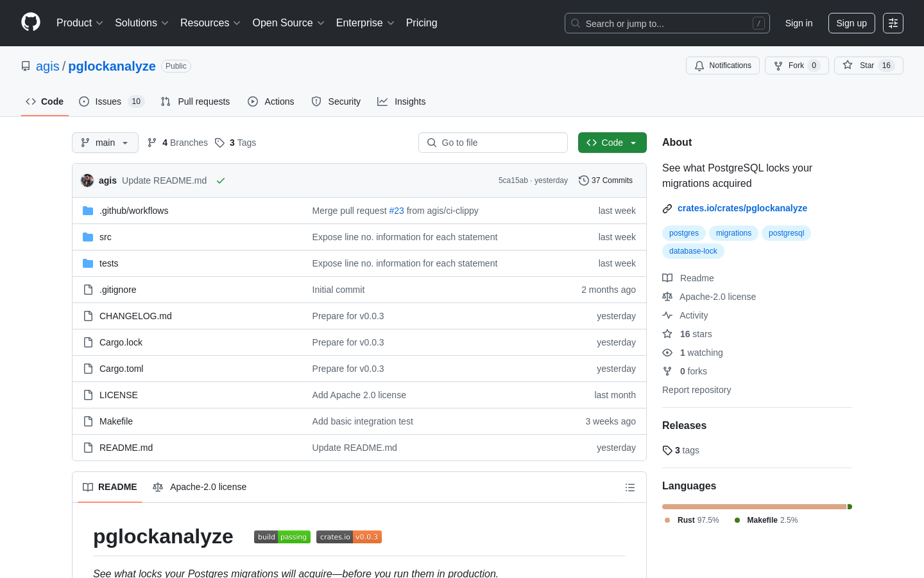Star the pglockanalyze repository
This screenshot has width=924, height=578.
click(x=868, y=66)
